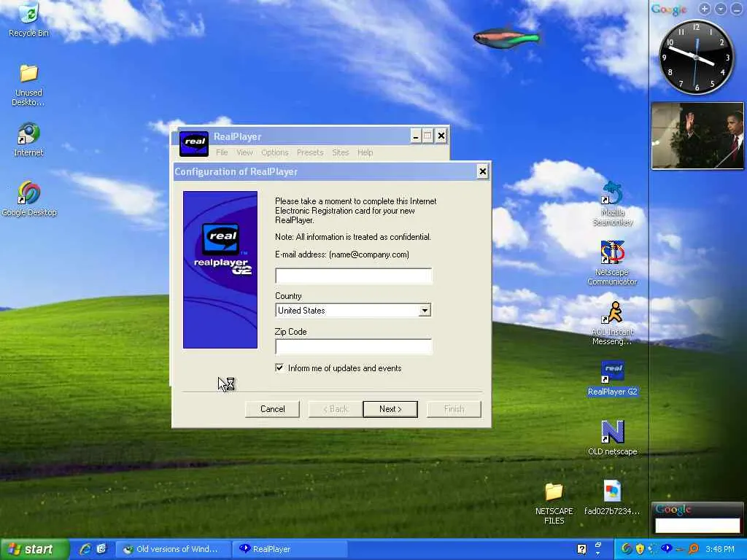The width and height of the screenshot is (747, 560).
Task: Click the yellow security shield tray icon
Action: (x=640, y=549)
